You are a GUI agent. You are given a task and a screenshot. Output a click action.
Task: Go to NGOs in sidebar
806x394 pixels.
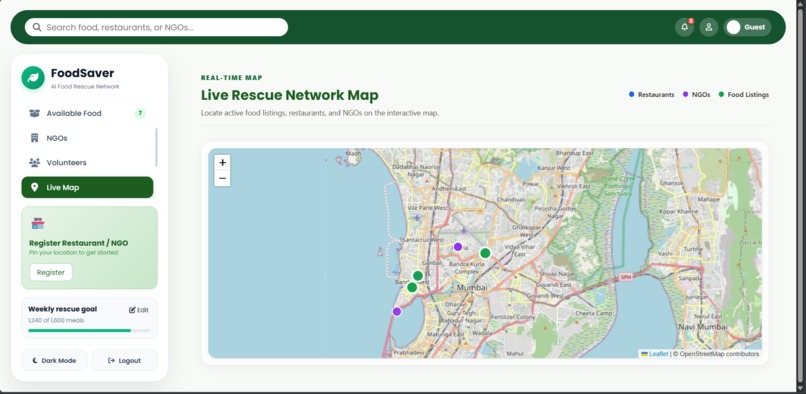[87, 138]
